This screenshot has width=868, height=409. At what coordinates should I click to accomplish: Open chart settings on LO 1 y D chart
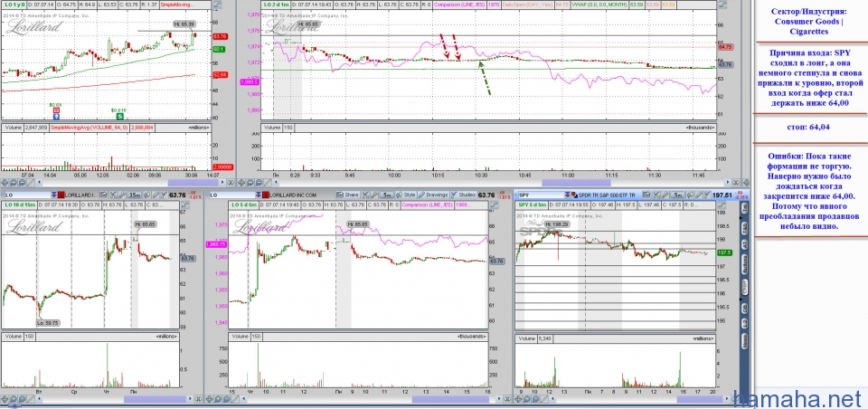[x=218, y=5]
